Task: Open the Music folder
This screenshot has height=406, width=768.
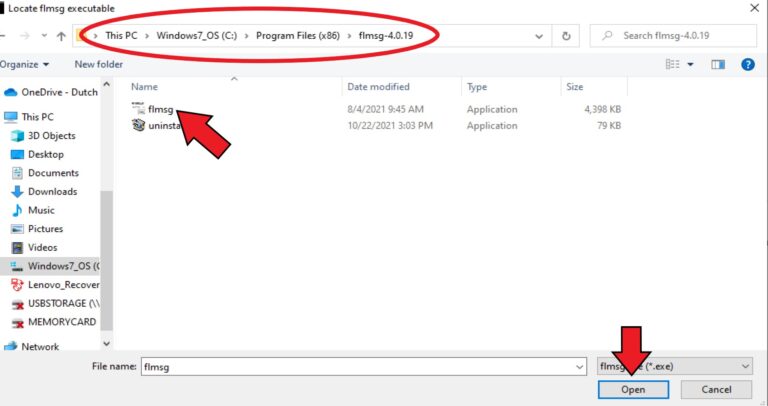Action: pyautogui.click(x=33, y=210)
